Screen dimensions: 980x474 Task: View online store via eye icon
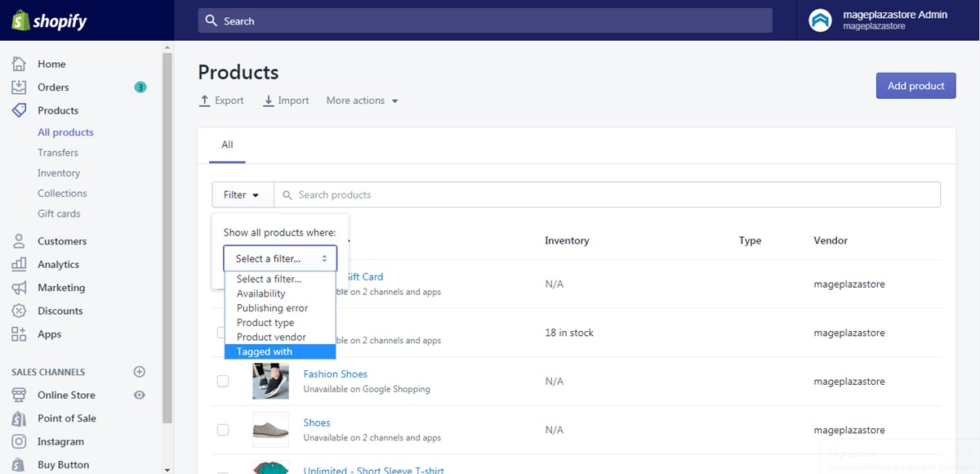(x=140, y=395)
